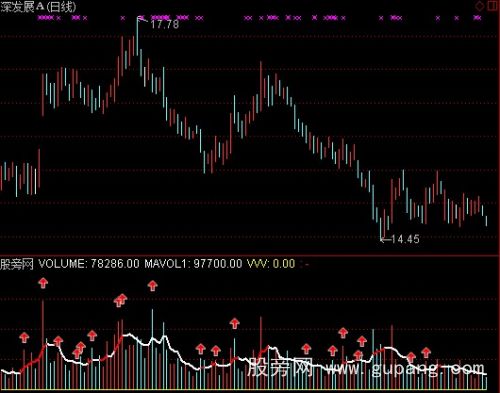Click the 17.78 high price label
500x393 pixels.
point(165,24)
